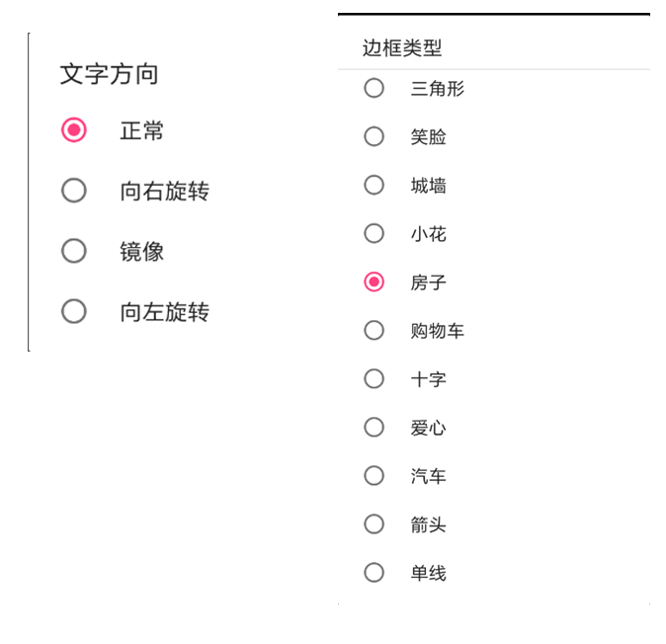Screen dimensions: 666x644
Task: Choose the 笑脸 border type
Action: [374, 136]
